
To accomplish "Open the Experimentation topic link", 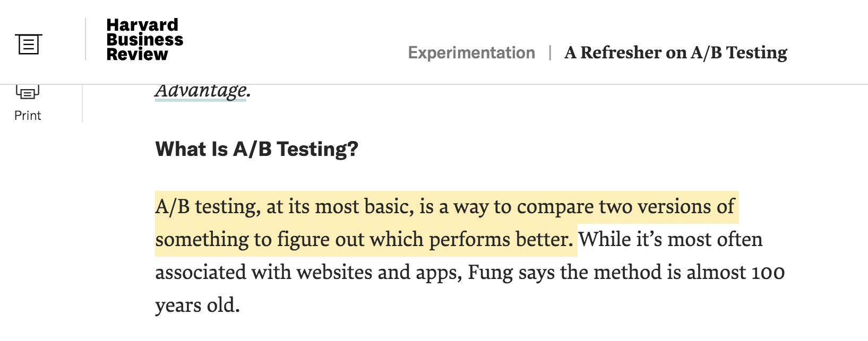I will [x=471, y=53].
